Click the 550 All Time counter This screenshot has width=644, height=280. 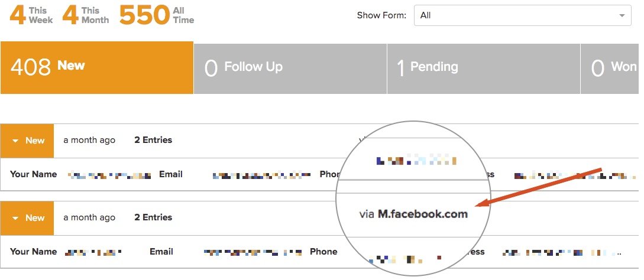[157, 15]
